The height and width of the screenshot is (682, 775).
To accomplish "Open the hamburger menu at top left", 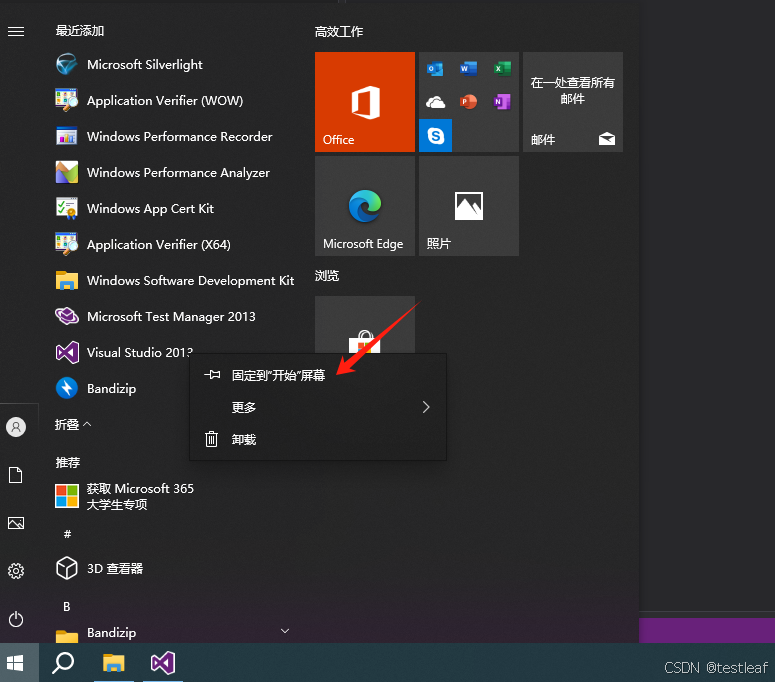I will tap(16, 32).
